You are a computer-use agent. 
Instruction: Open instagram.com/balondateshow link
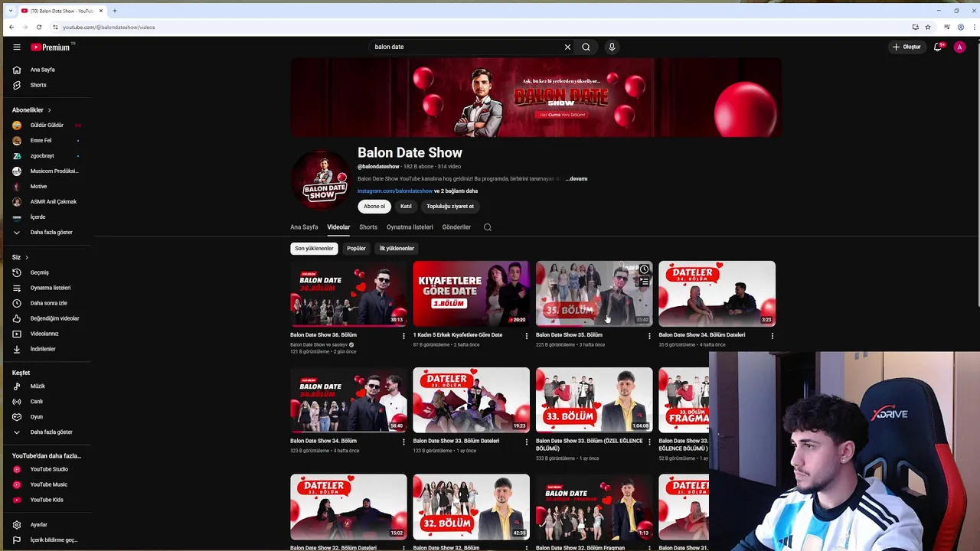click(395, 191)
